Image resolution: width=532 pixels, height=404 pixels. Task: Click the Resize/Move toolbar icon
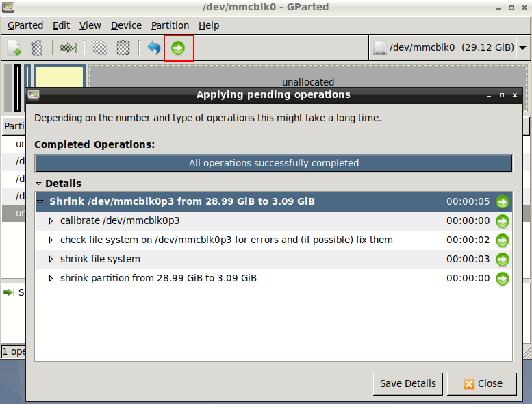68,49
